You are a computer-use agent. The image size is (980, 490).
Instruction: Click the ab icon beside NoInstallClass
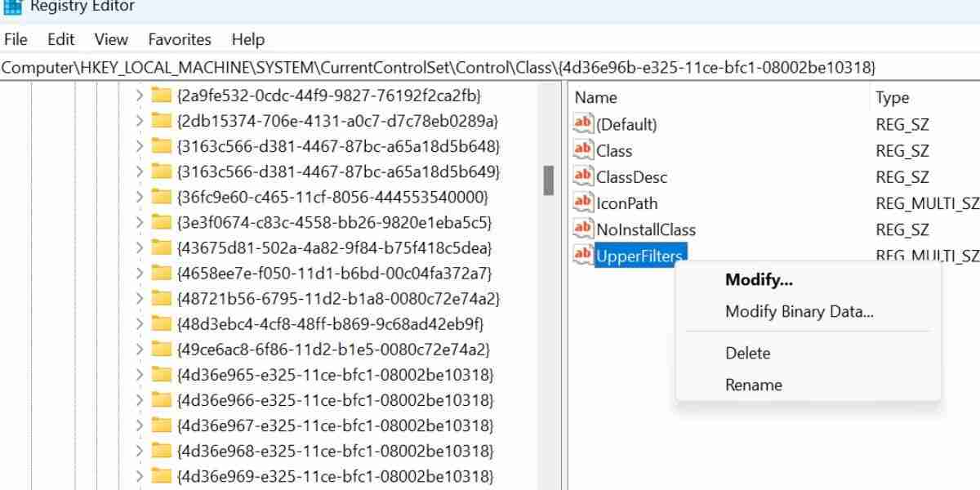pos(581,229)
